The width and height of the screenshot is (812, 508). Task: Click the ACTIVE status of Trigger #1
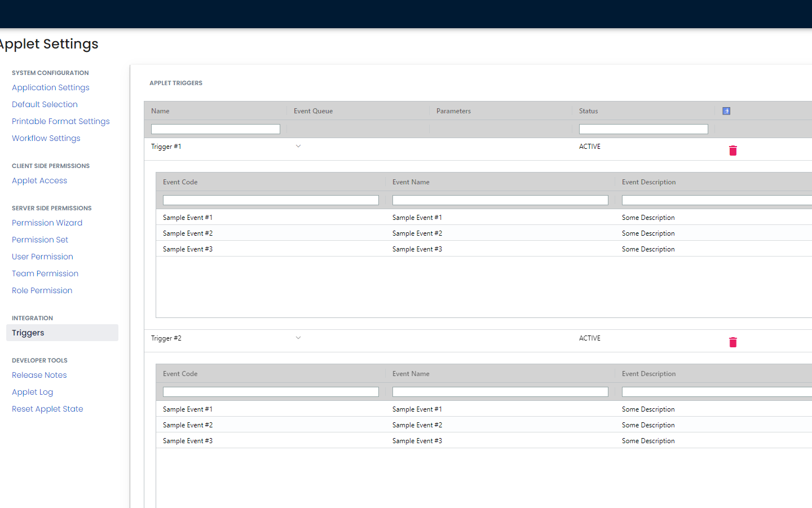(590, 147)
